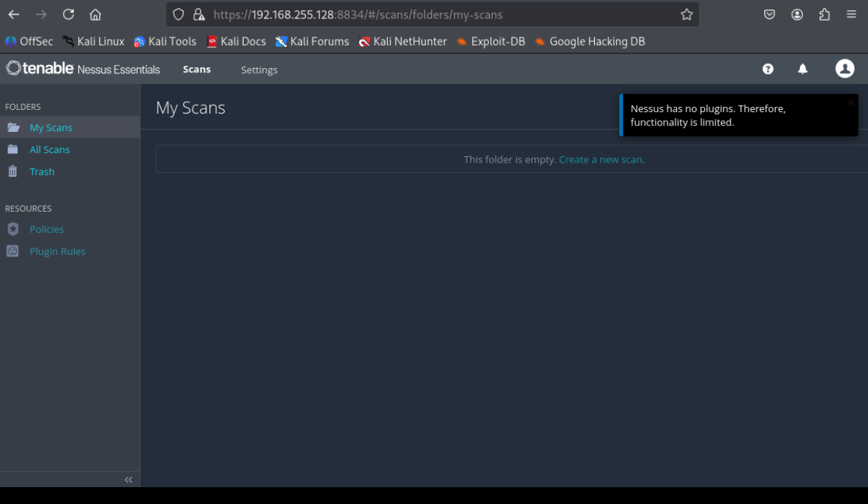Click the 'Nessus has no plugins' notification text
The height and width of the screenshot is (504, 868).
(708, 116)
